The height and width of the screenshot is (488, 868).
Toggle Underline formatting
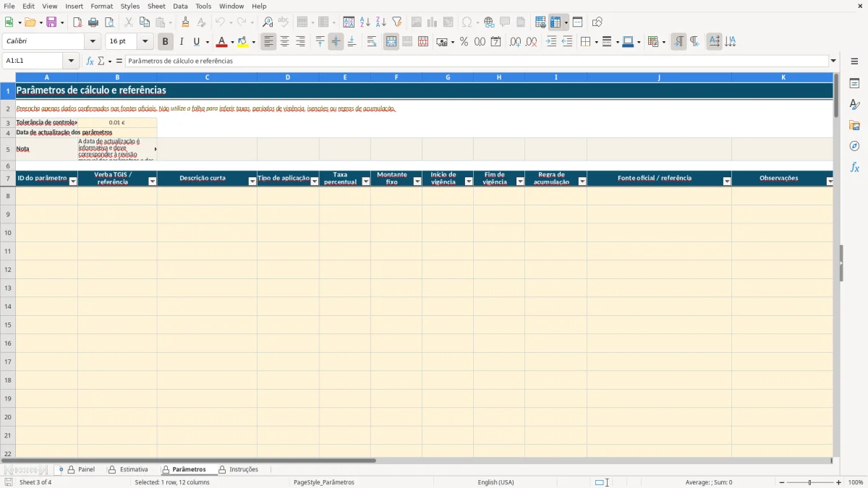point(196,42)
